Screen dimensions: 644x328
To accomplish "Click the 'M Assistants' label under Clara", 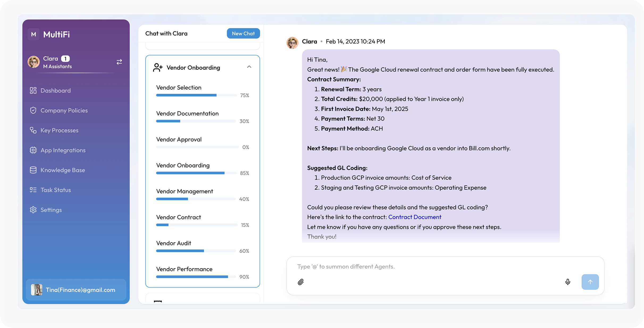I will (x=57, y=66).
